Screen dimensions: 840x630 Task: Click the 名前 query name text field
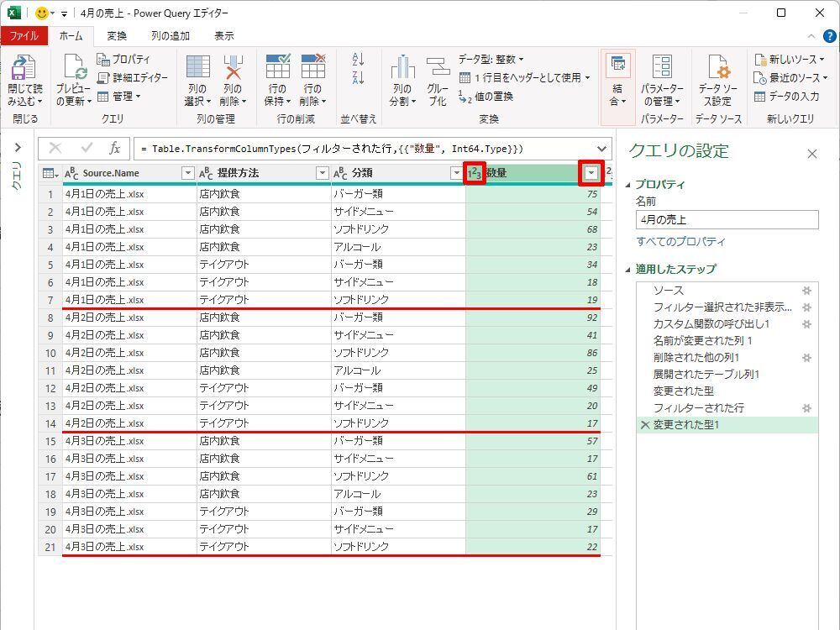[727, 220]
